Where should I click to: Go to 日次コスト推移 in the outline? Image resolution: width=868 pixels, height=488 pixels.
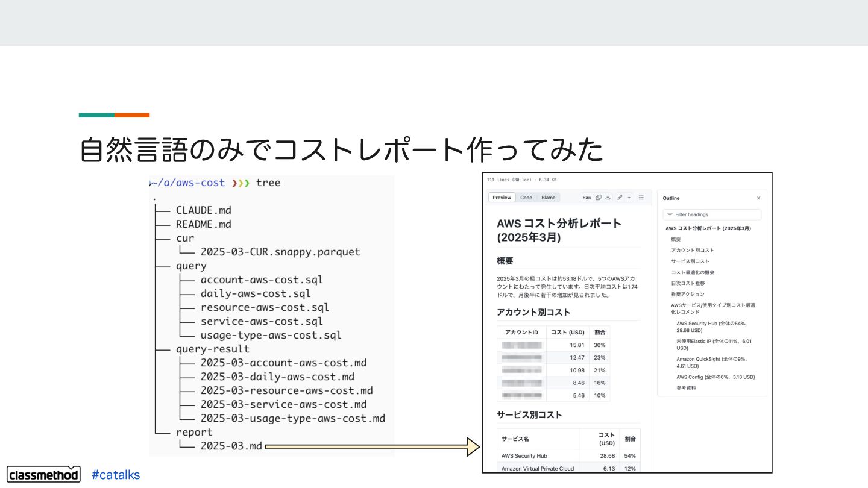[x=688, y=283]
